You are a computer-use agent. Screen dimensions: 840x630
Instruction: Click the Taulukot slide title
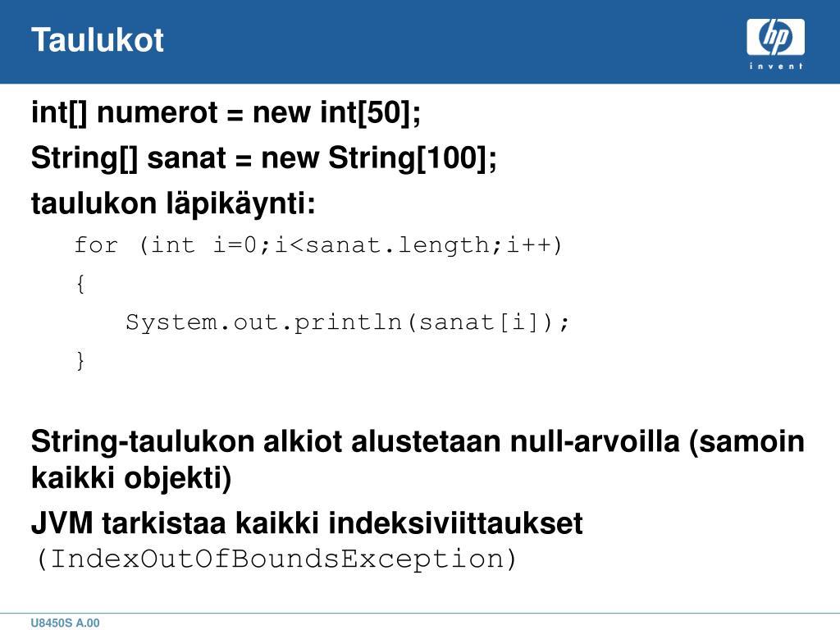[x=98, y=40]
